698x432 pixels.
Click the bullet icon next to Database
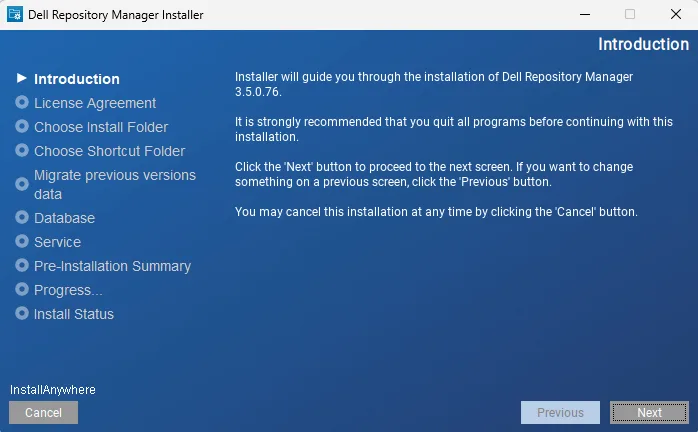tap(22, 217)
